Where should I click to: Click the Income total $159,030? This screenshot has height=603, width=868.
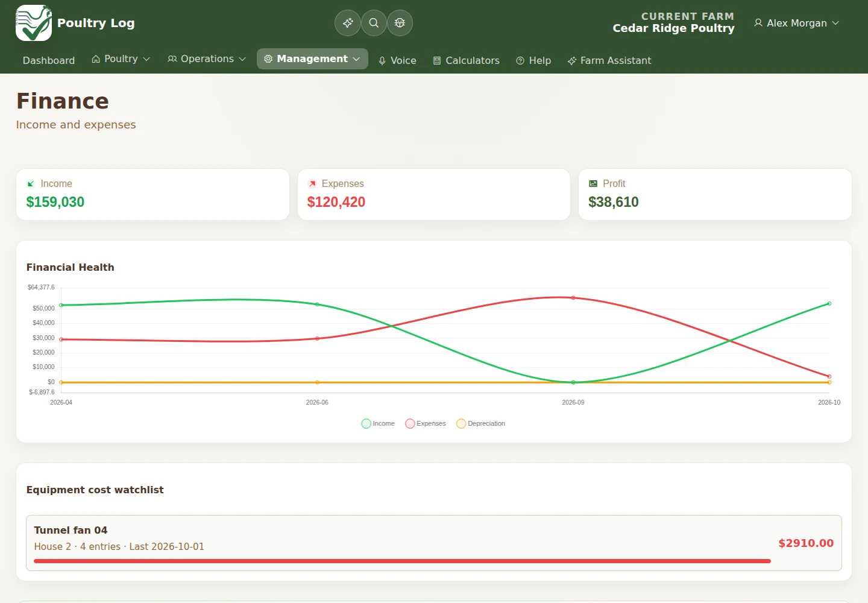pos(55,202)
